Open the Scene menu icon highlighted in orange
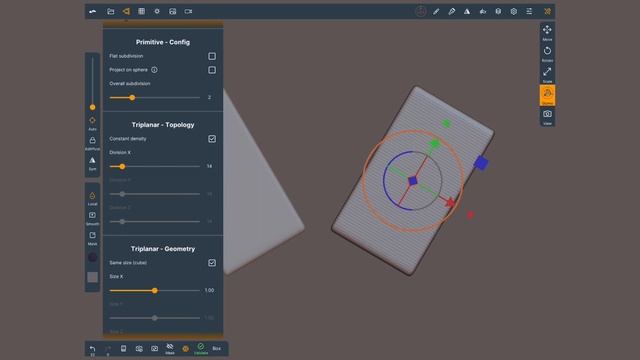The image size is (640, 360). tap(126, 11)
